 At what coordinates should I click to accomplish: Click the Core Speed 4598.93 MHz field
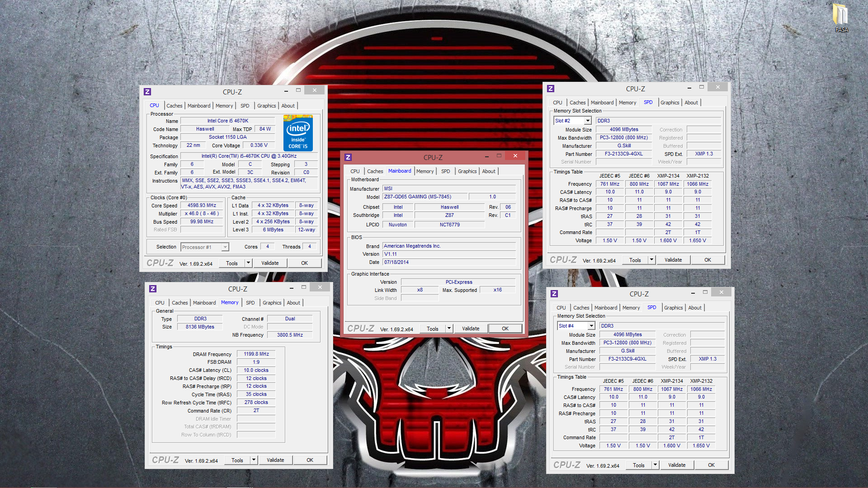pos(202,205)
